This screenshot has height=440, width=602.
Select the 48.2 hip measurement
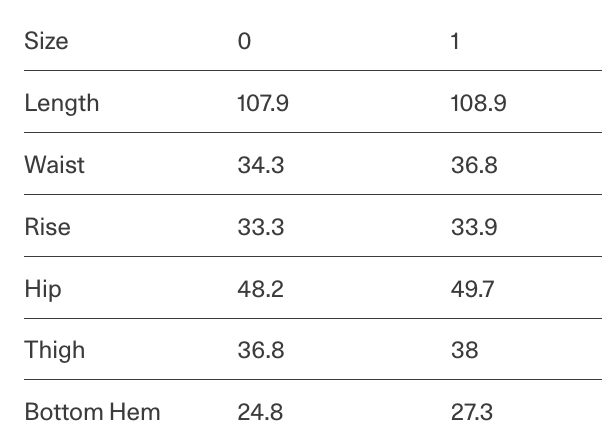261,289
